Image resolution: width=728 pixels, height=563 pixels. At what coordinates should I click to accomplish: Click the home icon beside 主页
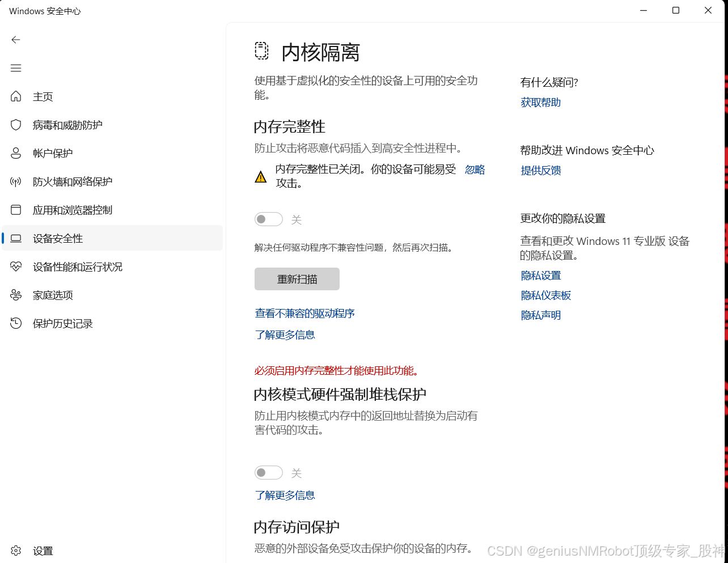click(x=16, y=96)
